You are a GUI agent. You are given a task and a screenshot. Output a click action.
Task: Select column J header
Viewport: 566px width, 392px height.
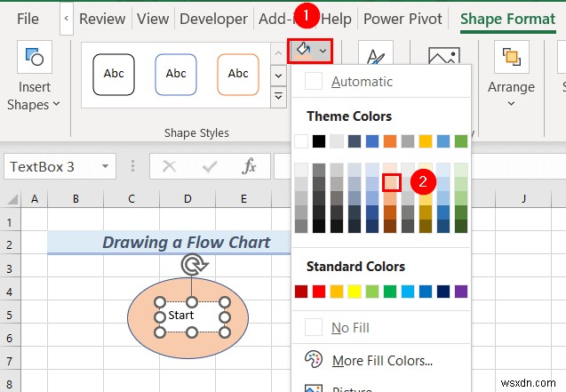[x=523, y=199]
